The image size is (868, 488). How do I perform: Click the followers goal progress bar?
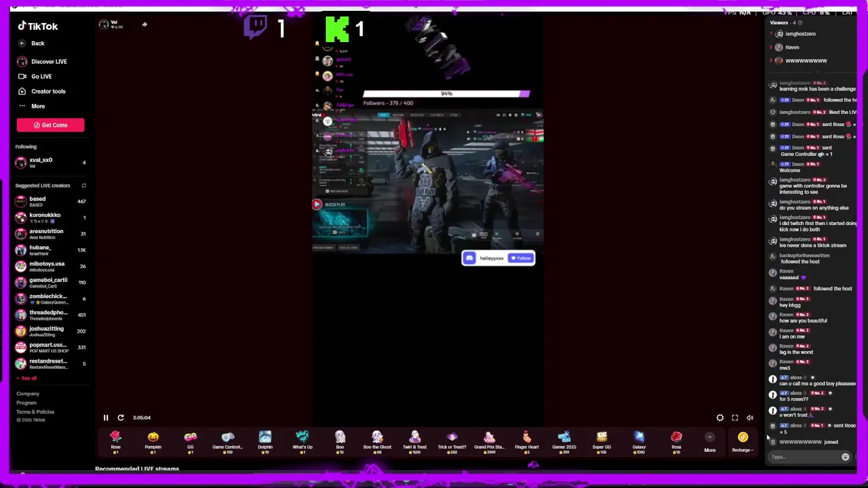tap(446, 94)
